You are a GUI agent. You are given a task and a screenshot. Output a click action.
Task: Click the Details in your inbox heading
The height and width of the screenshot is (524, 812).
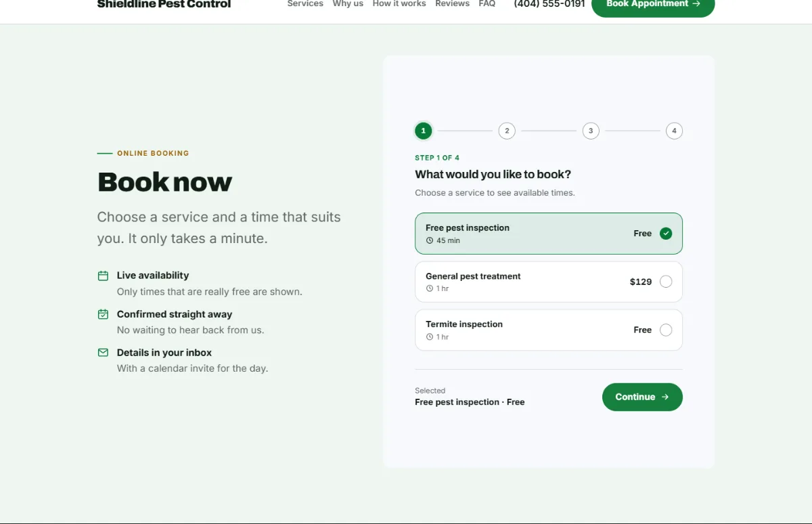click(x=164, y=353)
